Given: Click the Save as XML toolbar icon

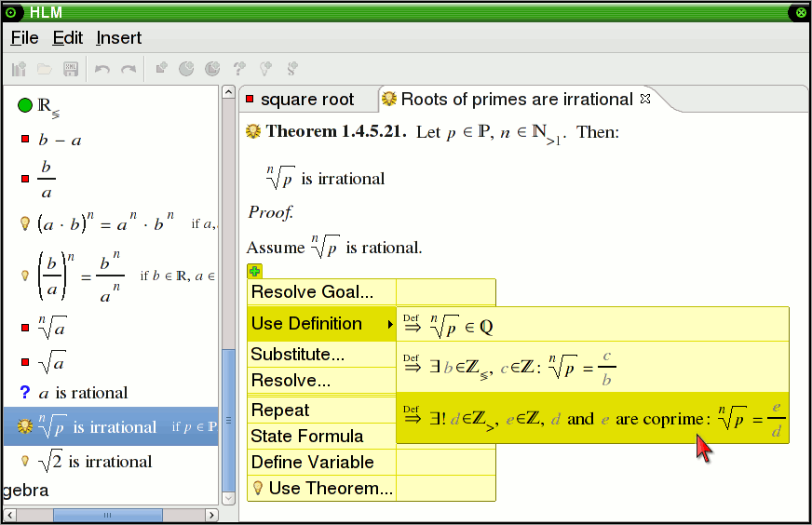Looking at the screenshot, I should (70, 68).
